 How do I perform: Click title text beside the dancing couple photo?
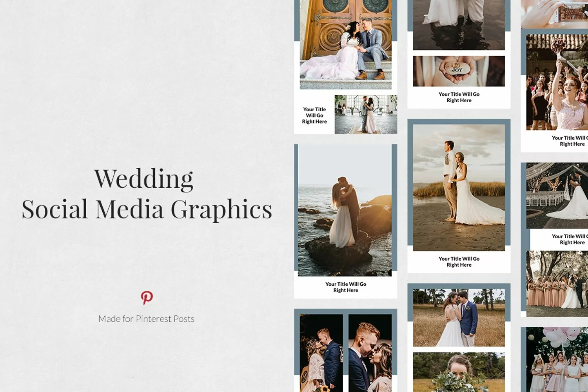click(314, 115)
